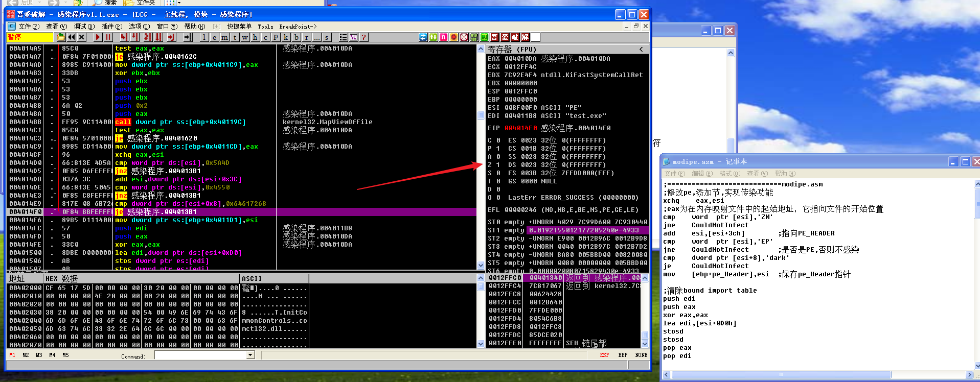Click the HEX 数据 column header
Screen dimensions: 980x382
(x=141, y=278)
